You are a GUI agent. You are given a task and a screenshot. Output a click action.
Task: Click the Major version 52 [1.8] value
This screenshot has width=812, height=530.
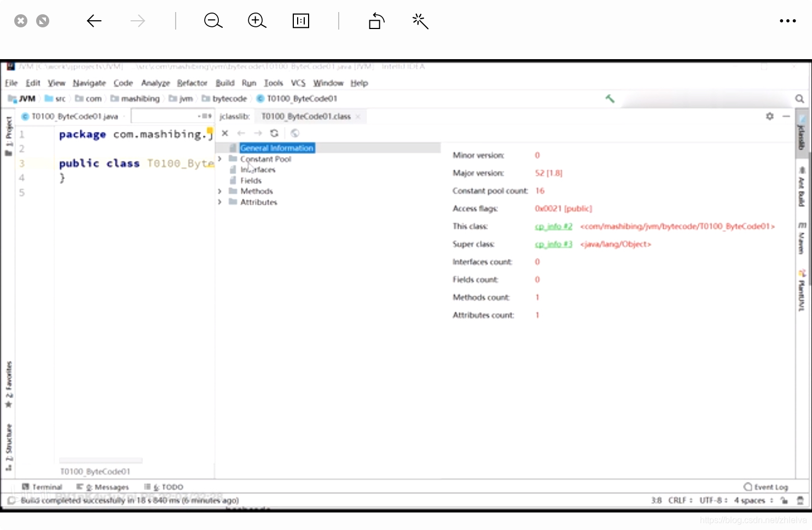click(x=549, y=173)
